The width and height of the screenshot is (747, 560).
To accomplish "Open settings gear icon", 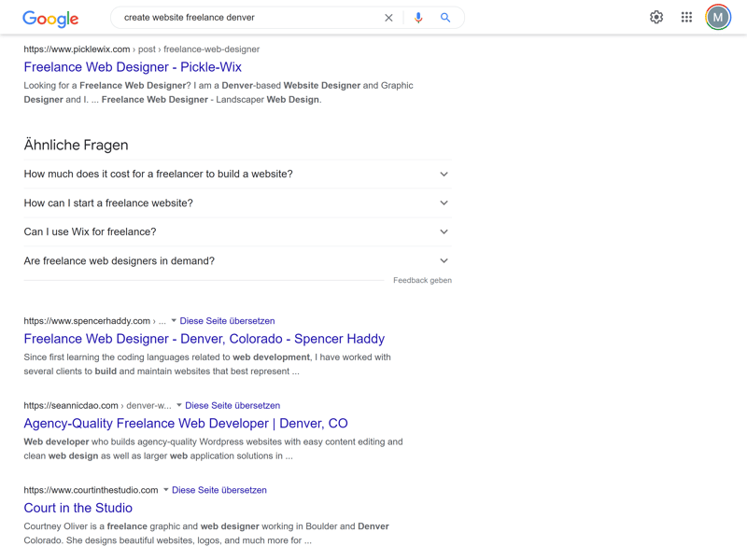I will tap(656, 17).
